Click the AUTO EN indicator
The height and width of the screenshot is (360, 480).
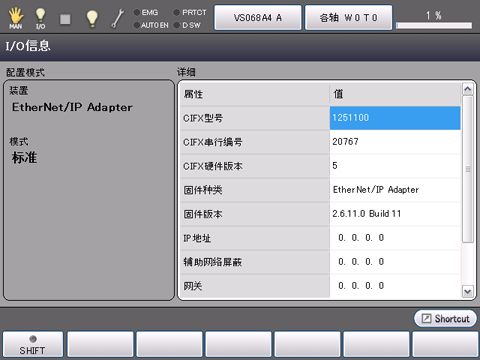[x=151, y=25]
